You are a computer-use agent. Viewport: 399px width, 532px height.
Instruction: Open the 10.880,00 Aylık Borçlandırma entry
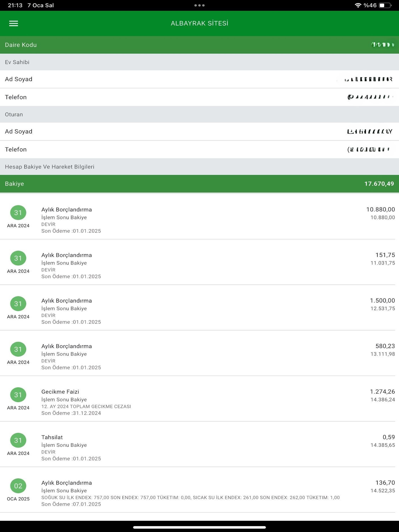click(x=199, y=217)
